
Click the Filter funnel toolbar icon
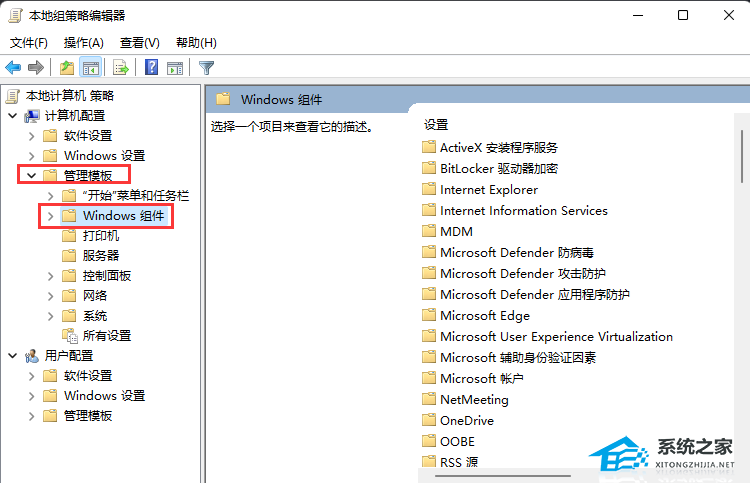pyautogui.click(x=206, y=68)
